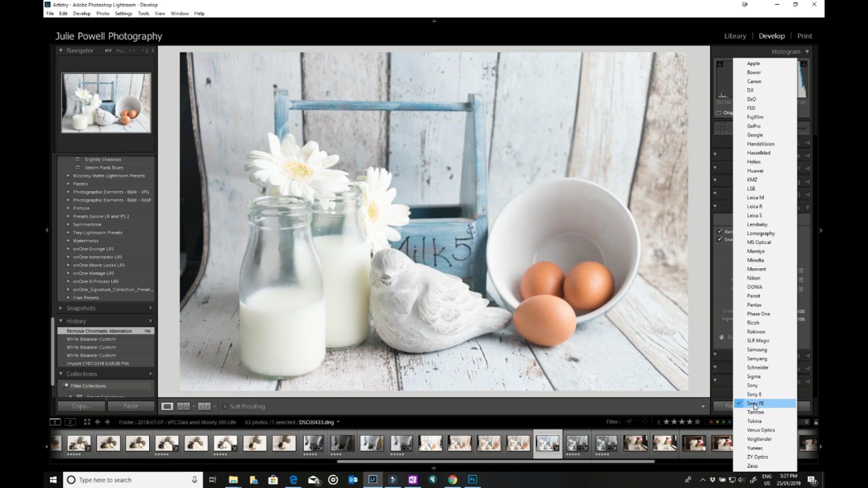Switch to the Print module
868x488 pixels.
(x=805, y=36)
